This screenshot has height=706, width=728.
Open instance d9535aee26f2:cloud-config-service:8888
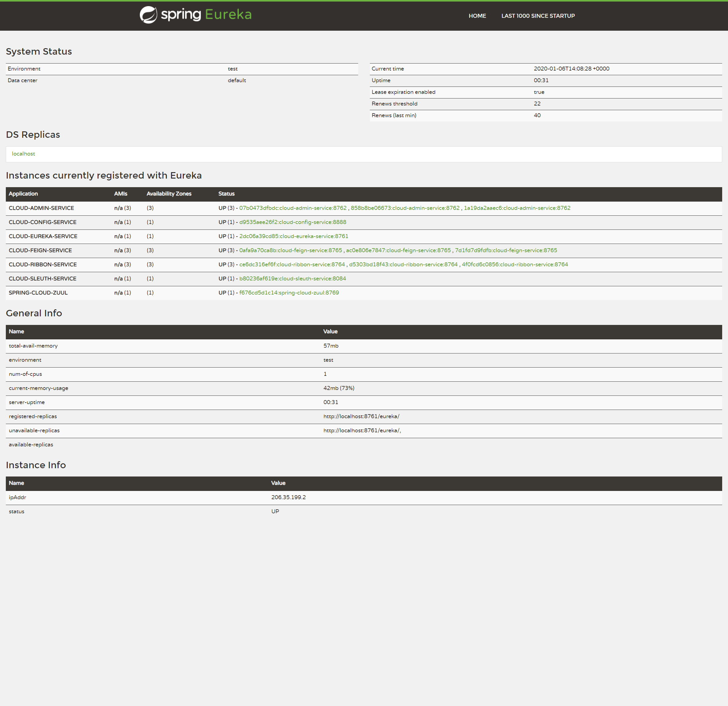click(x=293, y=222)
